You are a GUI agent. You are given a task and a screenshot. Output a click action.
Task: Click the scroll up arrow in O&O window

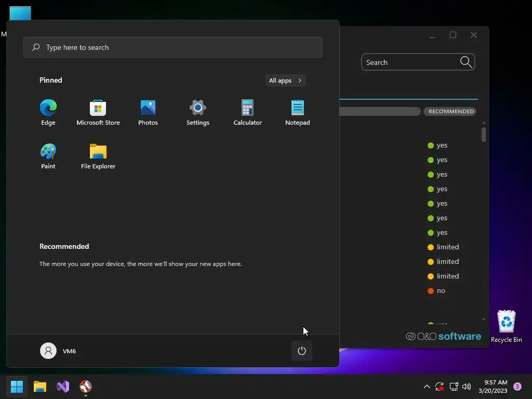pyautogui.click(x=484, y=123)
